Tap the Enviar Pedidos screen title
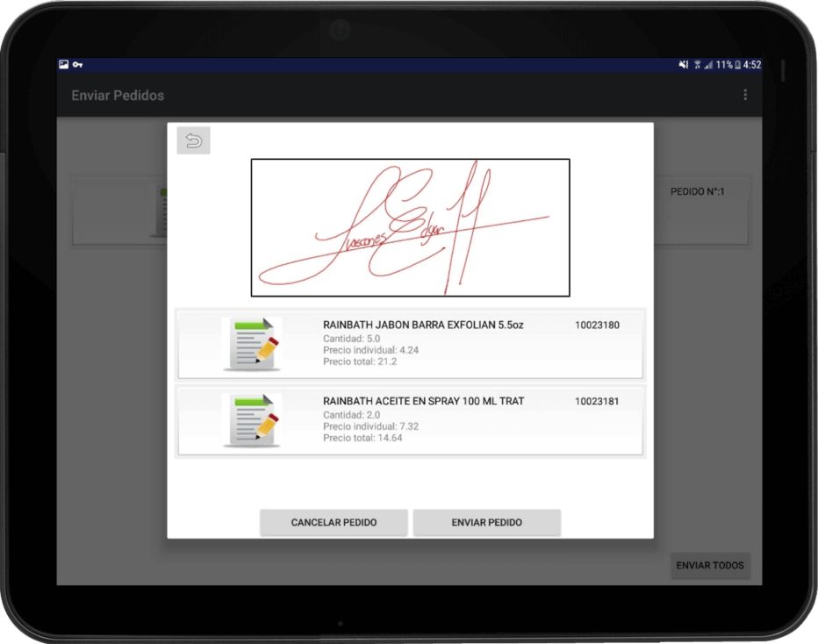 coord(118,96)
